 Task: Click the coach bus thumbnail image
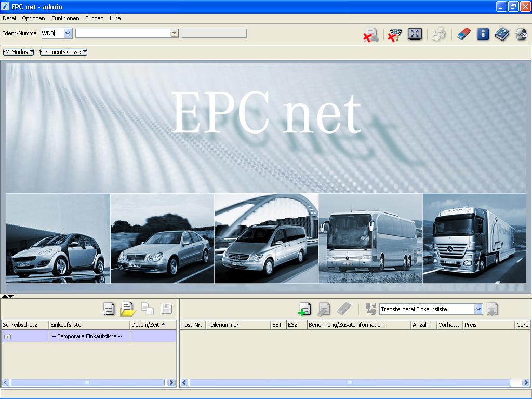click(370, 238)
